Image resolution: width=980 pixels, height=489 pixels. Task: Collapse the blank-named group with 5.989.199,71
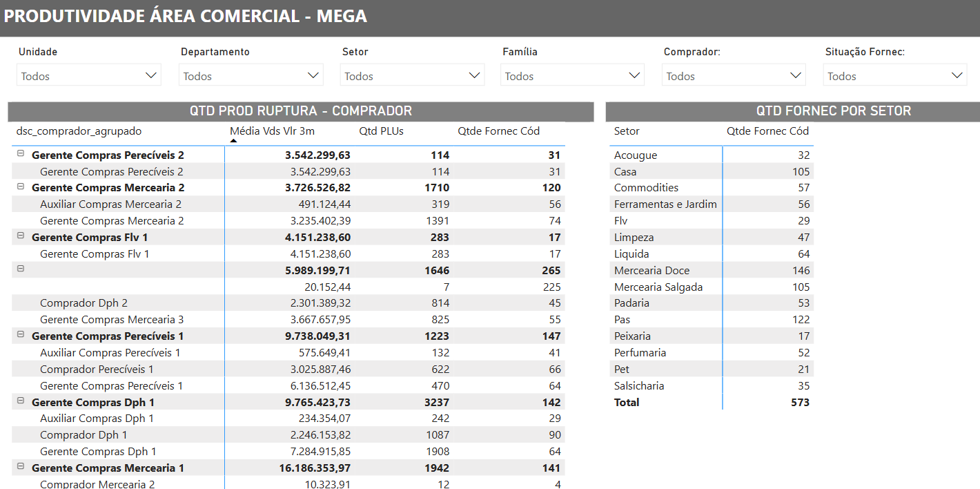point(21,269)
